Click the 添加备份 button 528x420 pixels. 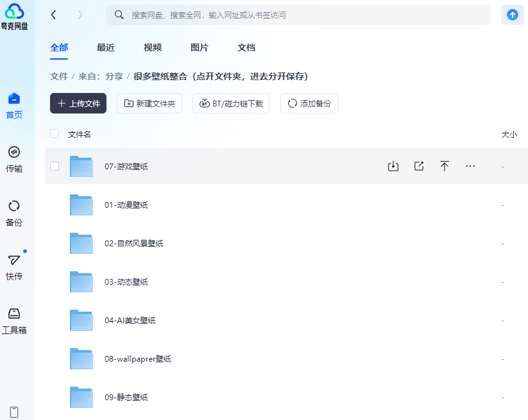(x=309, y=103)
